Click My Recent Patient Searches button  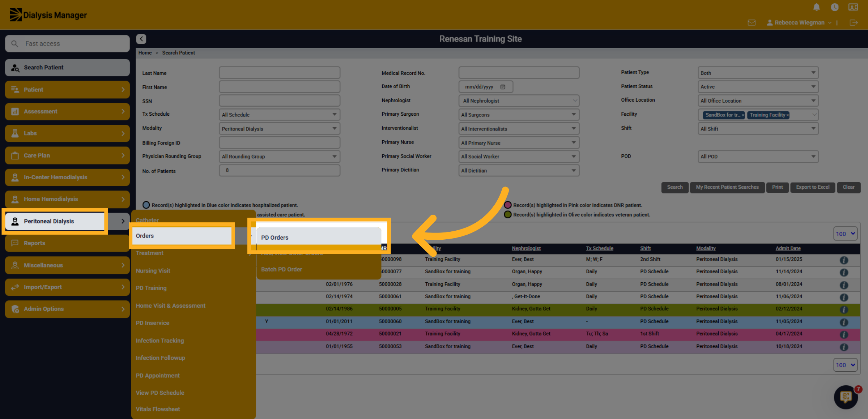click(727, 187)
